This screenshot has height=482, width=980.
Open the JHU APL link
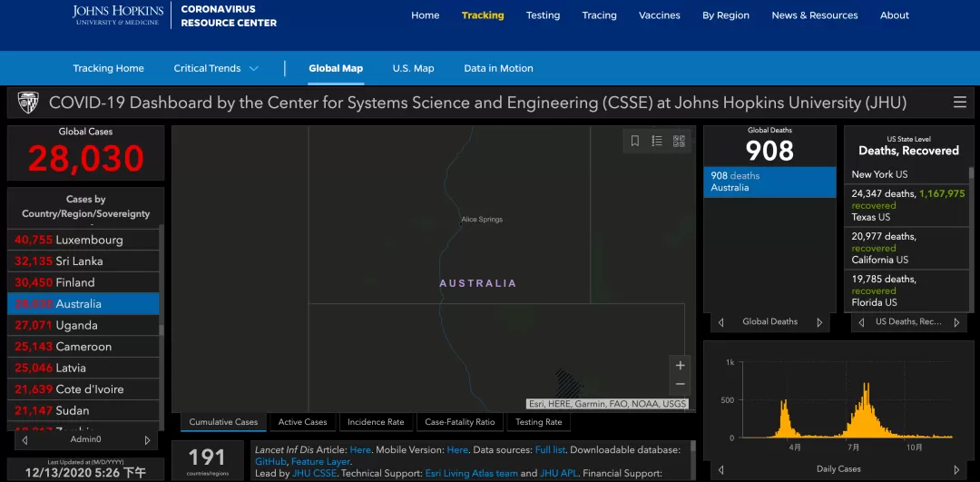[x=557, y=473]
